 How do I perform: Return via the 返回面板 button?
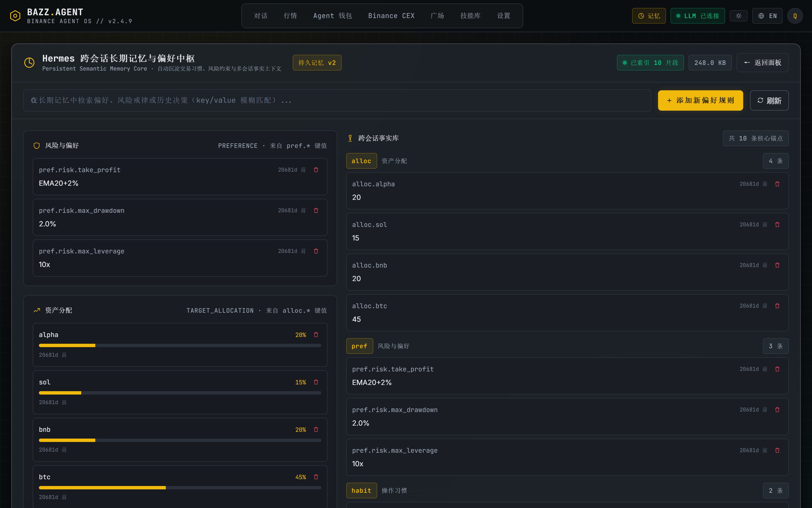(x=762, y=62)
